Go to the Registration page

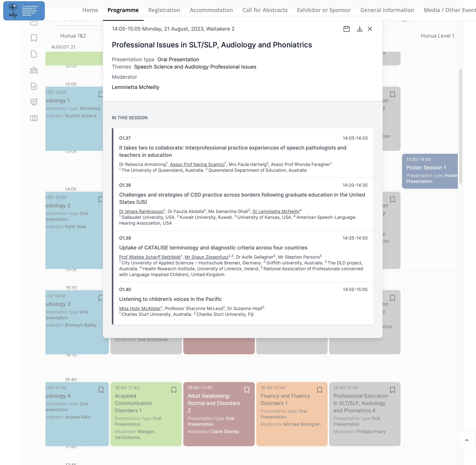tap(164, 10)
